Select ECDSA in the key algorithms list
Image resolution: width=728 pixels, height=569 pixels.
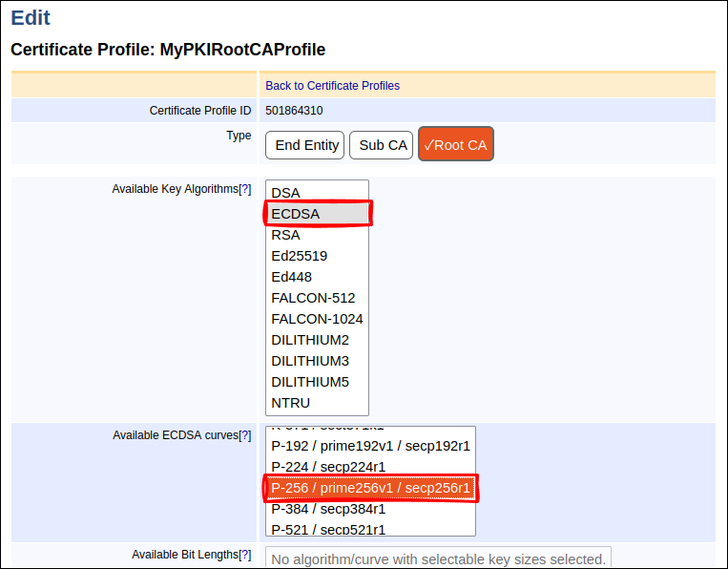point(296,214)
